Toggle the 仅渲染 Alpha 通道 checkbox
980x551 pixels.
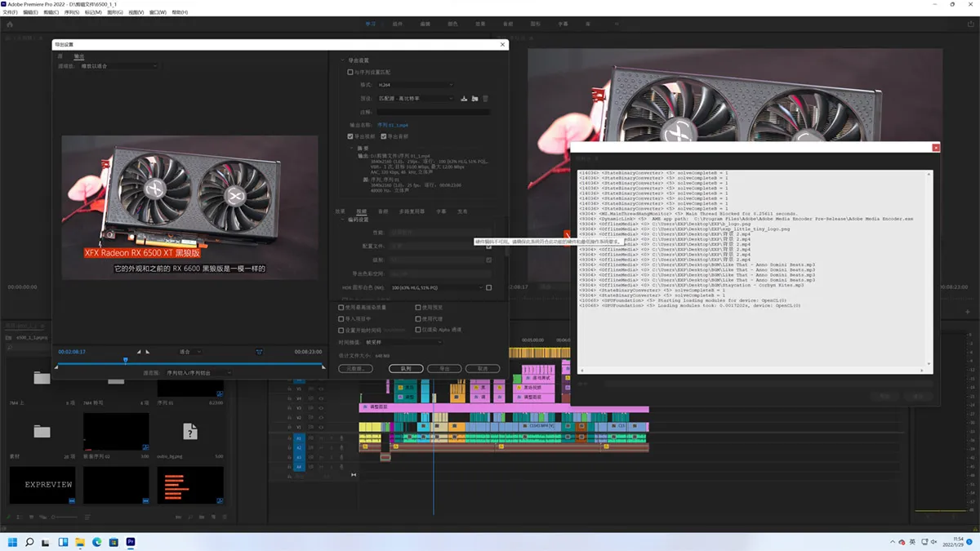(x=418, y=330)
